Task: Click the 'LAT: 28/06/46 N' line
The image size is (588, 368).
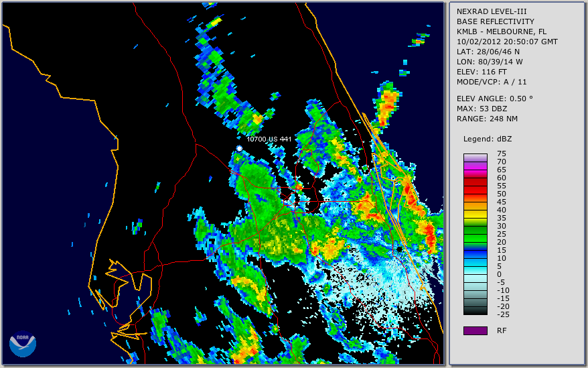Action: pyautogui.click(x=488, y=52)
